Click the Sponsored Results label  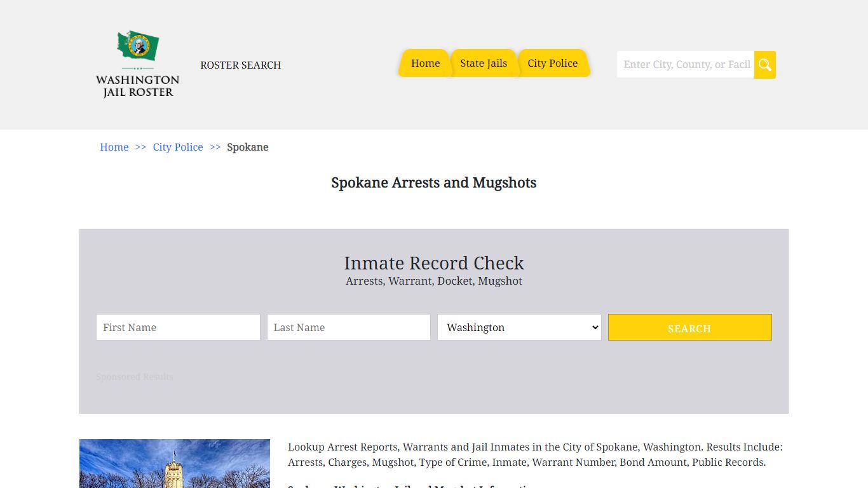(x=135, y=377)
